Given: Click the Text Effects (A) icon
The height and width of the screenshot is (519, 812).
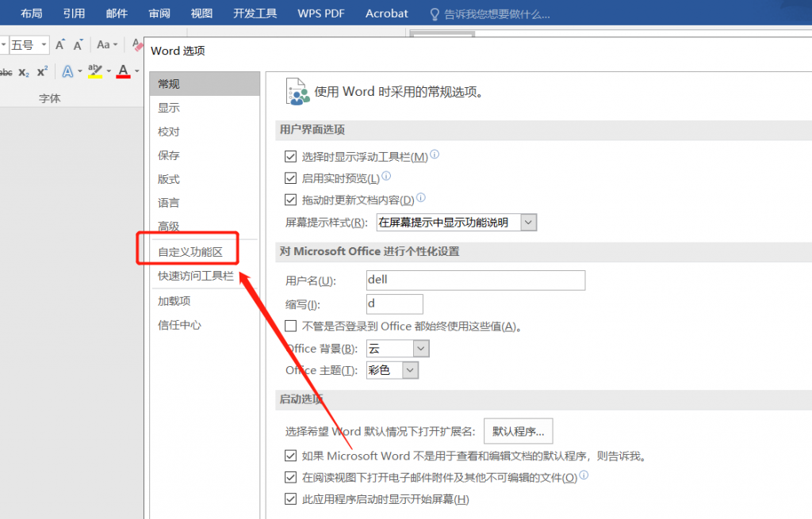Looking at the screenshot, I should tap(67, 71).
